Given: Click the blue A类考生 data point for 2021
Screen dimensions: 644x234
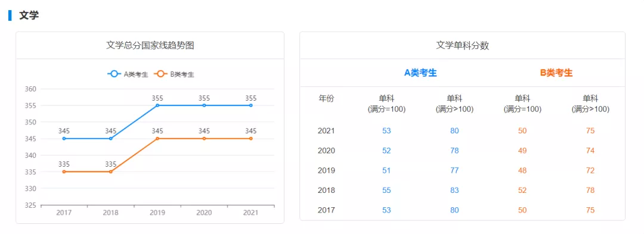Looking at the screenshot, I should click(x=250, y=105).
